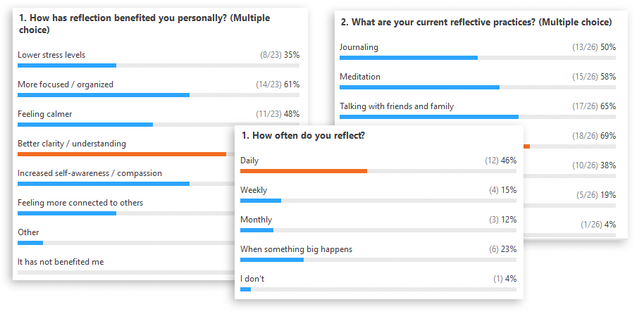Click the 'Meditation' progress bar

pyautogui.click(x=478, y=87)
